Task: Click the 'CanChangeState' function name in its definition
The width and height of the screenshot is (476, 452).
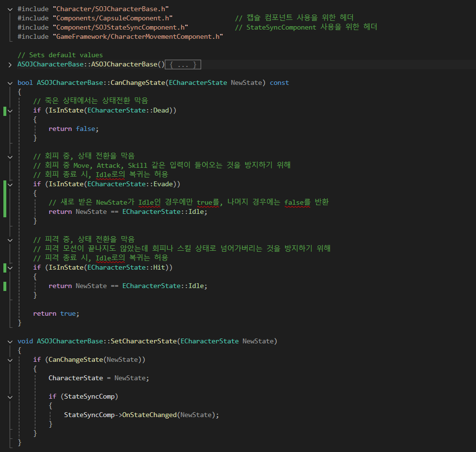Action: pos(138,82)
